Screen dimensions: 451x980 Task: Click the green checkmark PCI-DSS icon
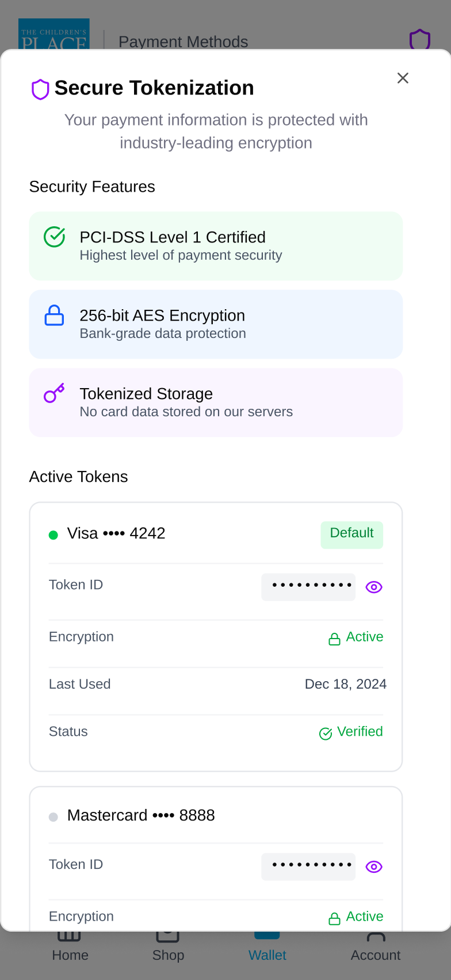[x=55, y=237]
